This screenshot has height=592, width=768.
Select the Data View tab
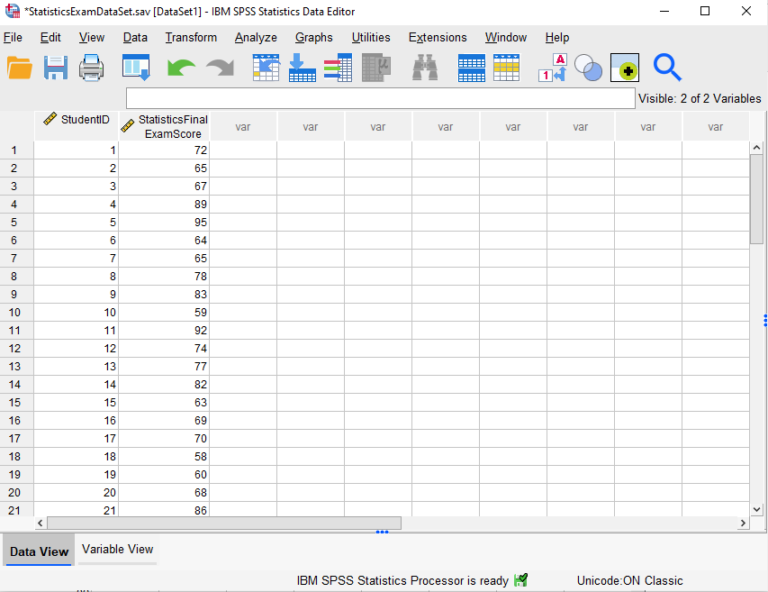tap(39, 551)
